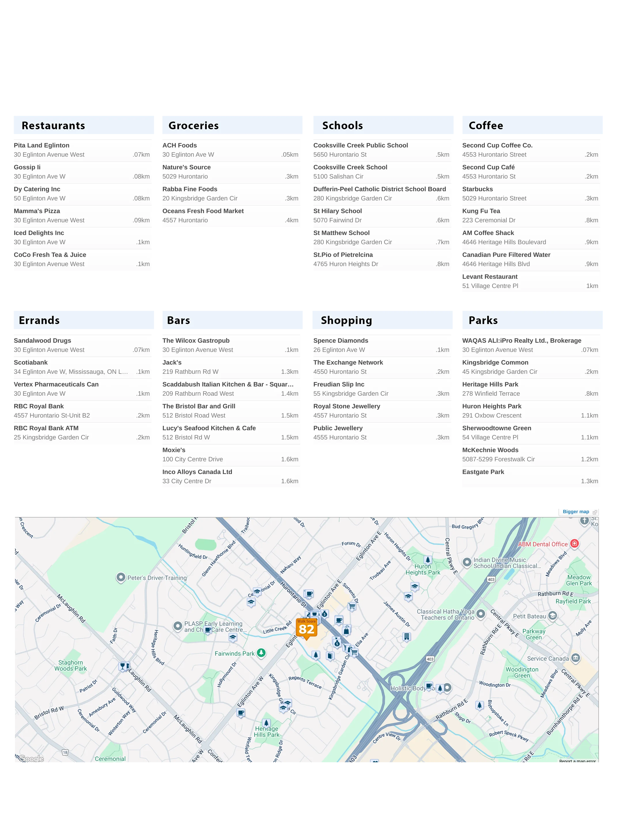
Task: Open Pita Land Eglinton restaurant listing
Action: click(41, 145)
